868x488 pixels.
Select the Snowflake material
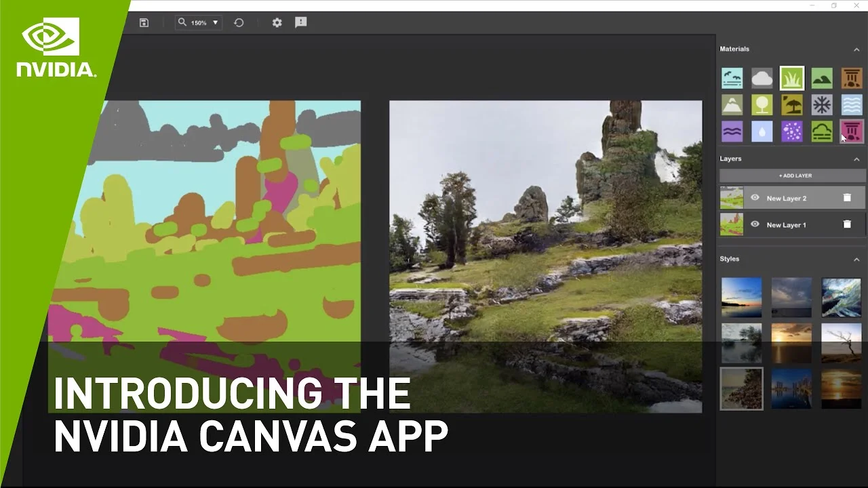pyautogui.click(x=822, y=105)
